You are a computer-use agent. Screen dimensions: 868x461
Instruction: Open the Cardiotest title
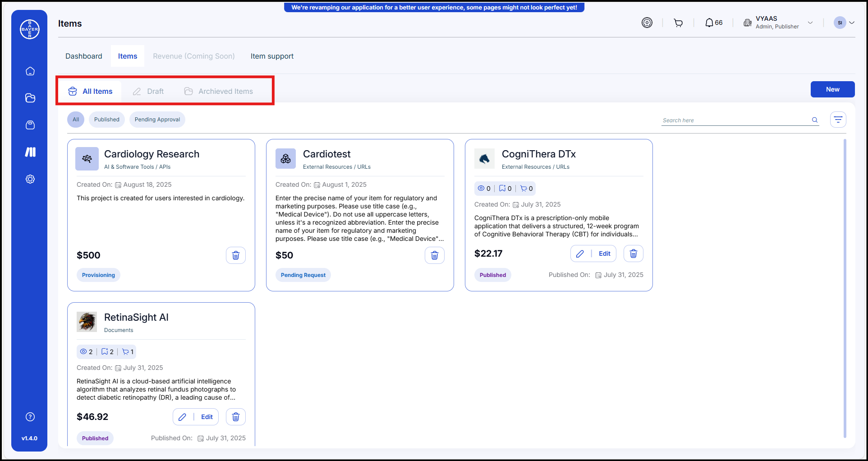coord(326,154)
